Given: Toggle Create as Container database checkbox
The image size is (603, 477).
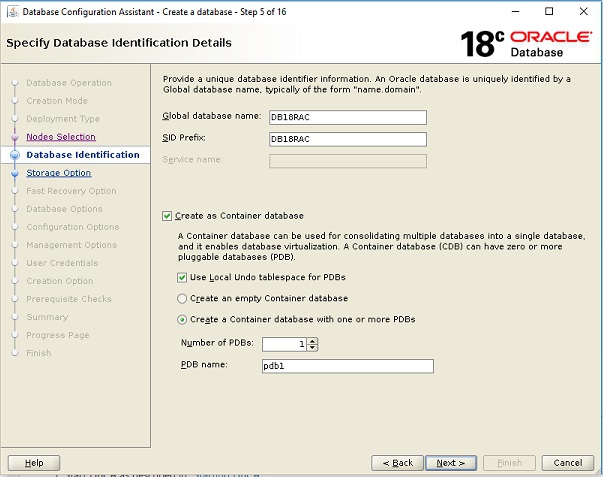Looking at the screenshot, I should click(167, 216).
